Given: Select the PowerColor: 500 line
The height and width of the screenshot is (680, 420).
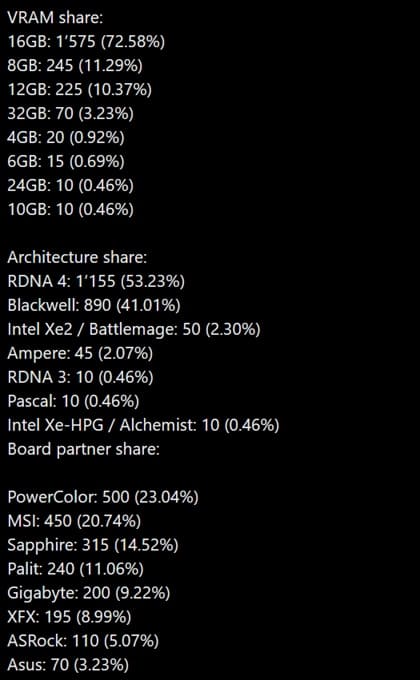Looking at the screenshot, I should (x=103, y=497).
